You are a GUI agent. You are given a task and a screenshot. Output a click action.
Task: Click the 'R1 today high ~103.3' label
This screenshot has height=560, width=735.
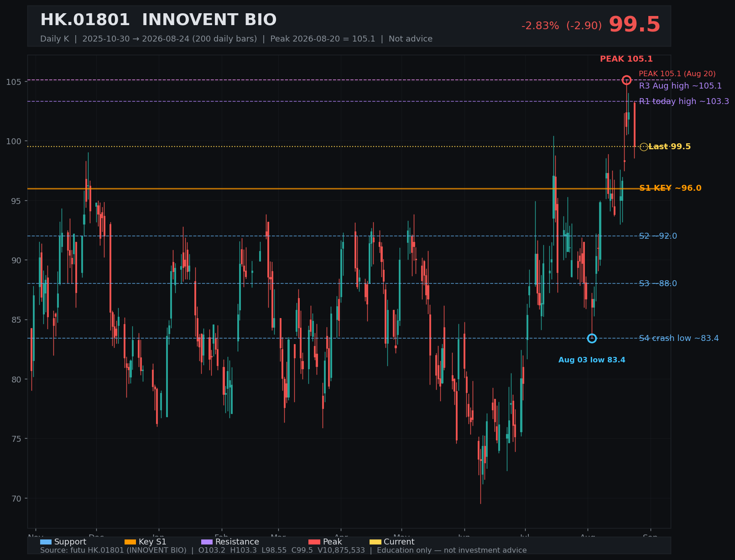click(684, 101)
